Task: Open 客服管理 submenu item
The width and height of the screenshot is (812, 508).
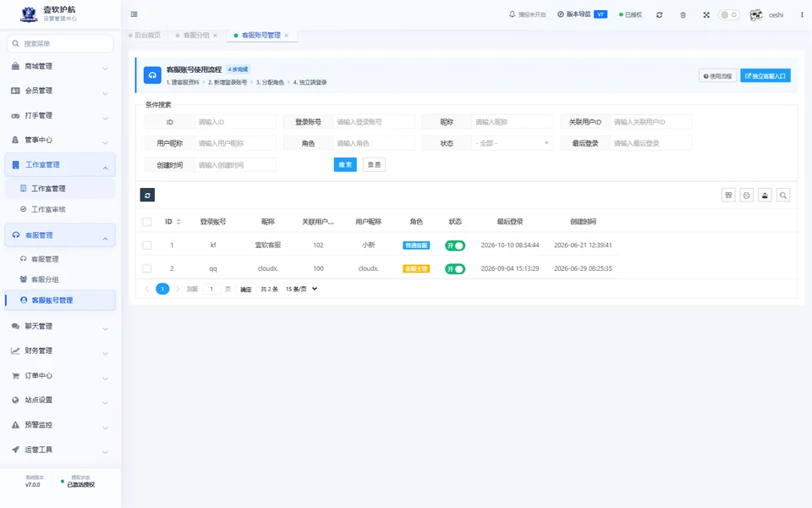Action: (60, 259)
